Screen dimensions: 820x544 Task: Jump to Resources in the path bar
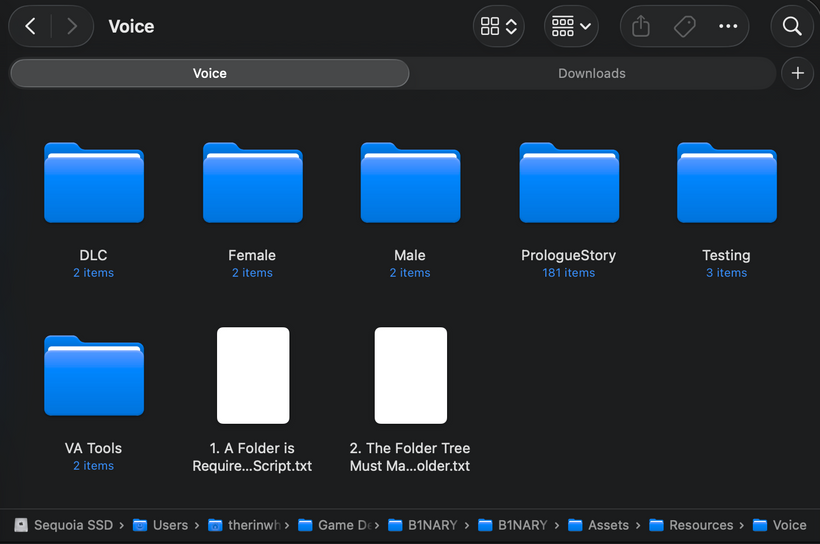pyautogui.click(x=691, y=525)
